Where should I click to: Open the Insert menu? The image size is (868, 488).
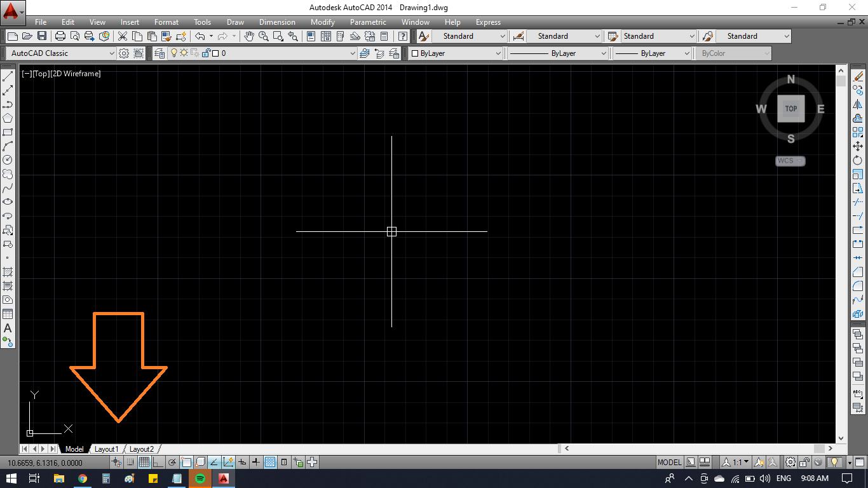[130, 22]
